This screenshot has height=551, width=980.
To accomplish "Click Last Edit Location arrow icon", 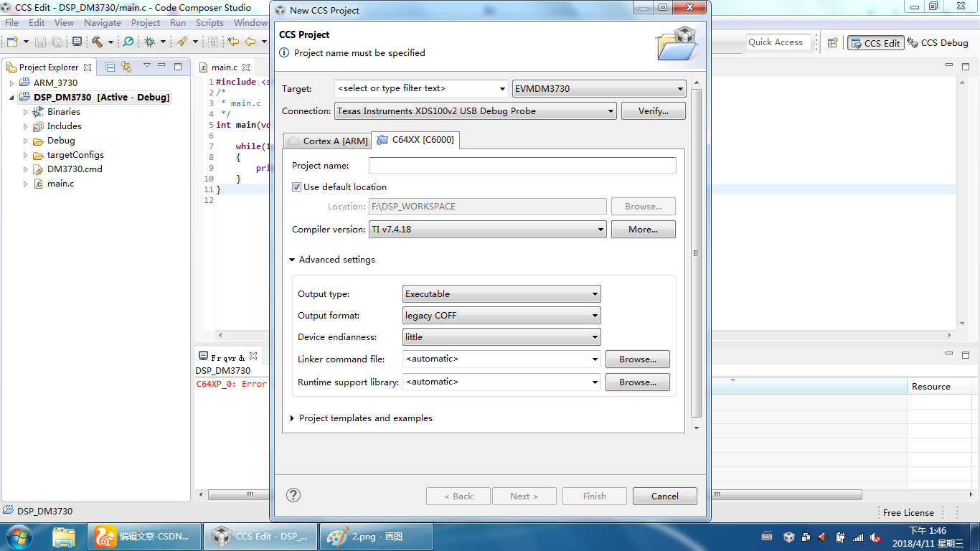I will tap(233, 42).
